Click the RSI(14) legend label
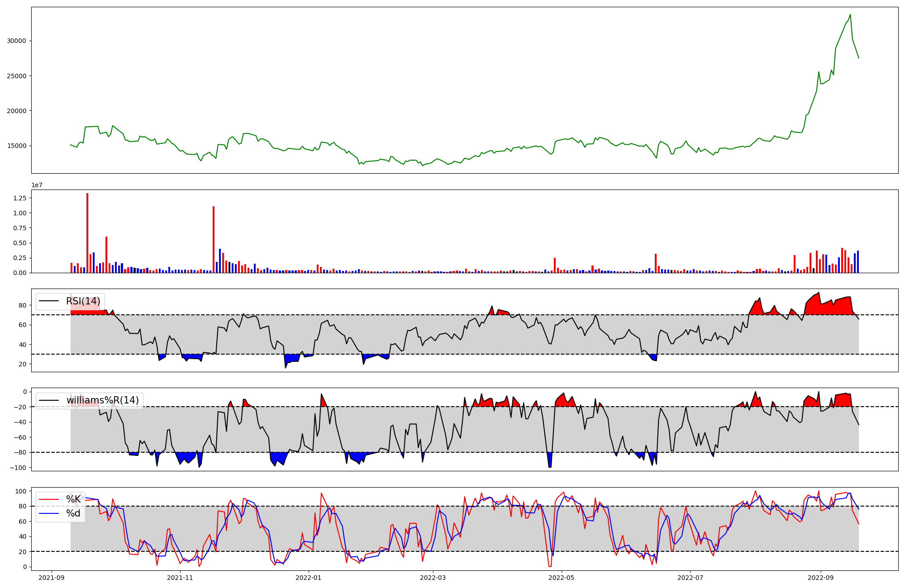The image size is (905, 588). pyautogui.click(x=83, y=301)
